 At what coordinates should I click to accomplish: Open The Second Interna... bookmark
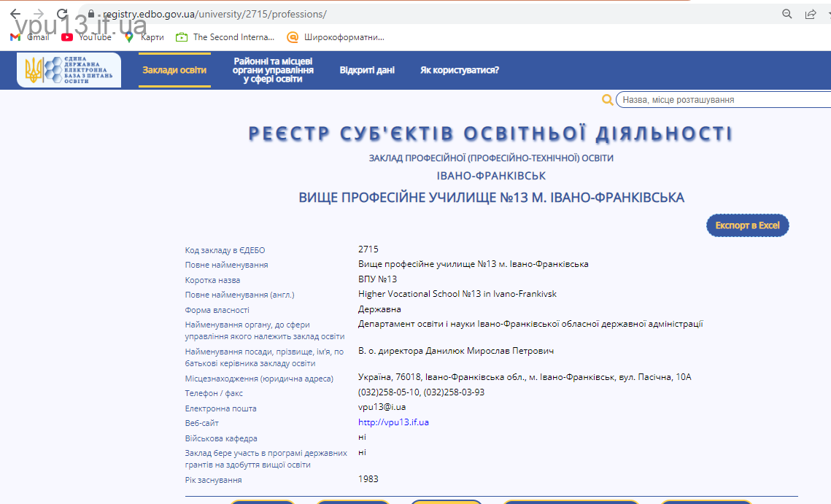click(x=225, y=37)
